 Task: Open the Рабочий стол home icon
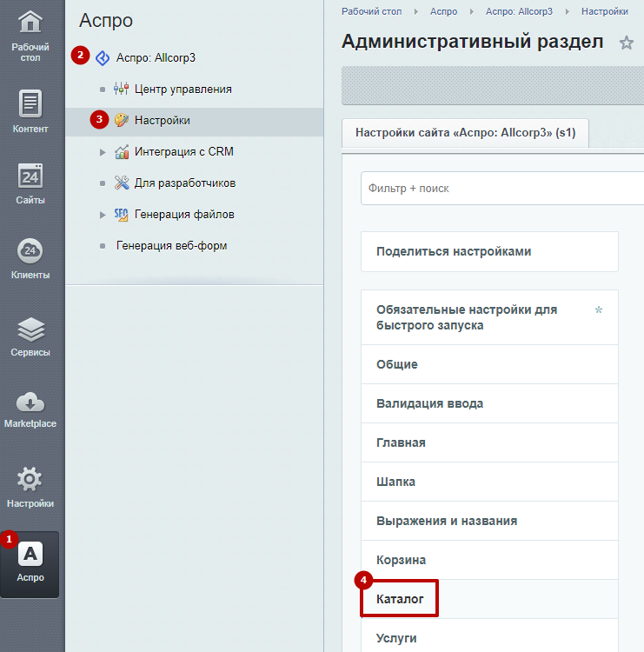(x=30, y=22)
